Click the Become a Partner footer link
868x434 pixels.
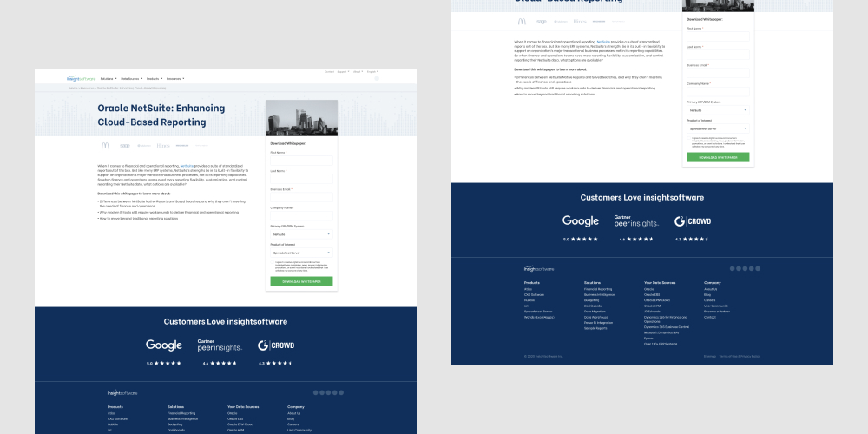[717, 312]
